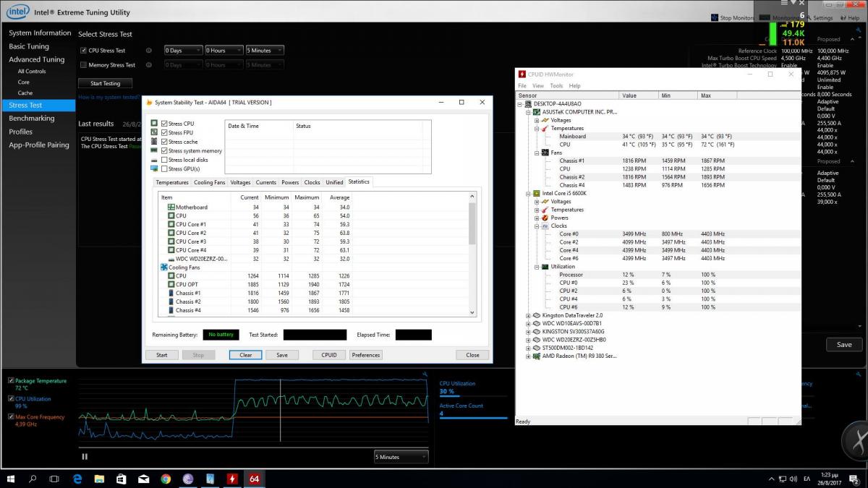Click the XTU Save button

844,345
